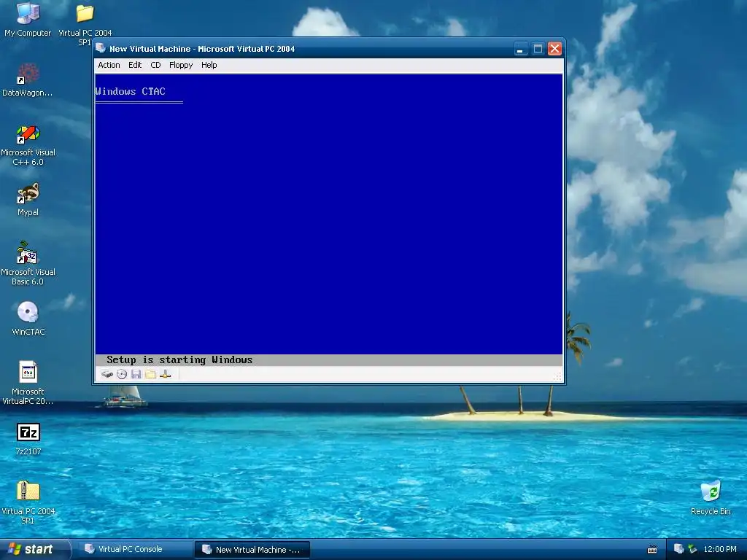Screen dimensions: 747x560
Task: Select the WinCTAC disc image icon
Action: tap(28, 319)
